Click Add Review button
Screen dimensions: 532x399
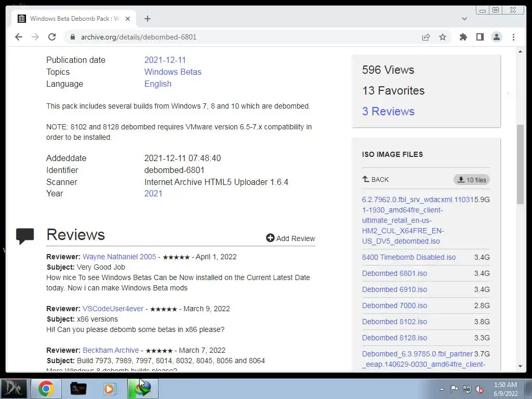(x=290, y=238)
